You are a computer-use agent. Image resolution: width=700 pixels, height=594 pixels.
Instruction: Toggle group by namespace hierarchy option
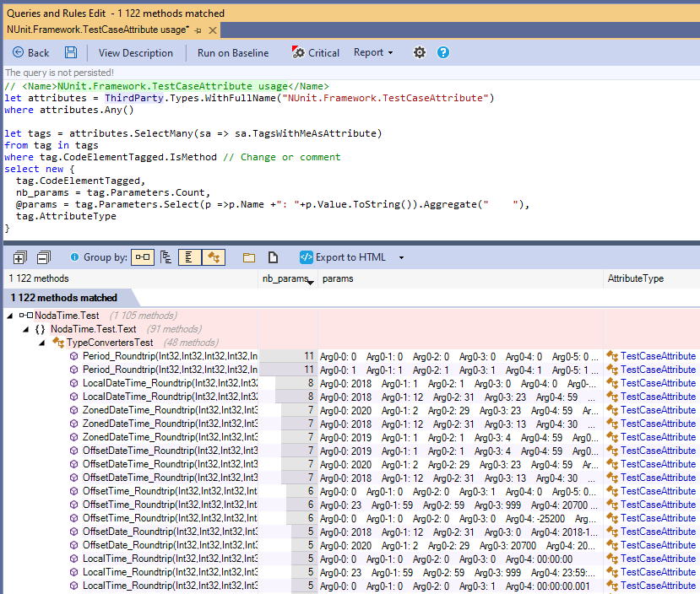(166, 257)
